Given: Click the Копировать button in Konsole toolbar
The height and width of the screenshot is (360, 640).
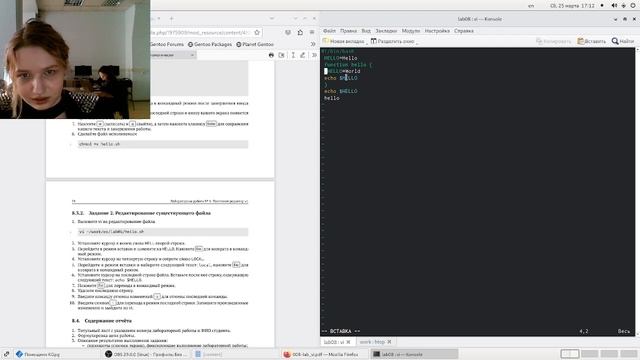Looking at the screenshot, I should point(553,41).
